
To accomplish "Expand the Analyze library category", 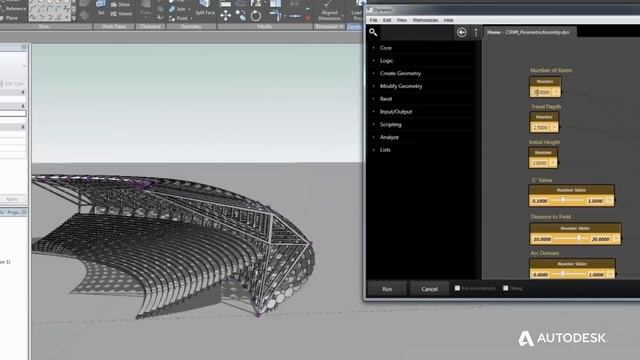I will 389,137.
